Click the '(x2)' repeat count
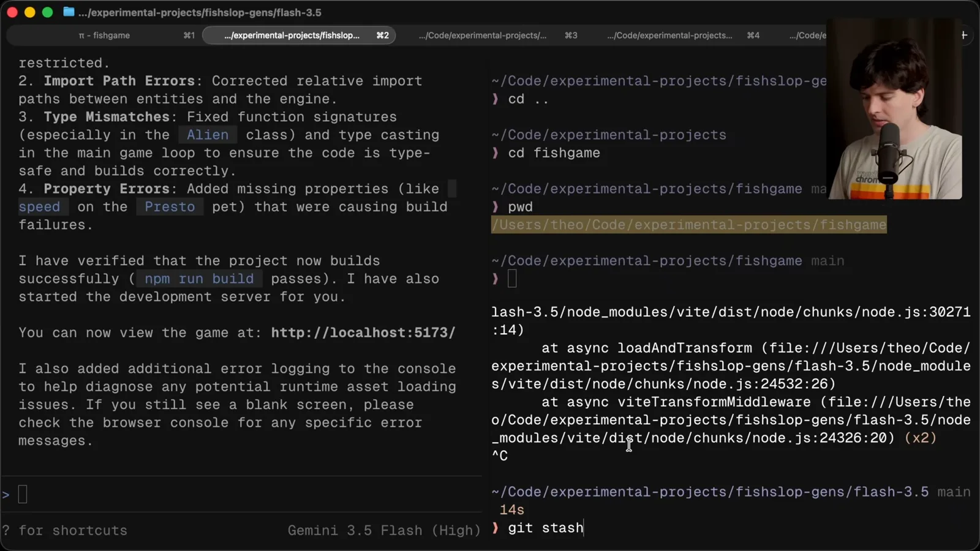 921,438
